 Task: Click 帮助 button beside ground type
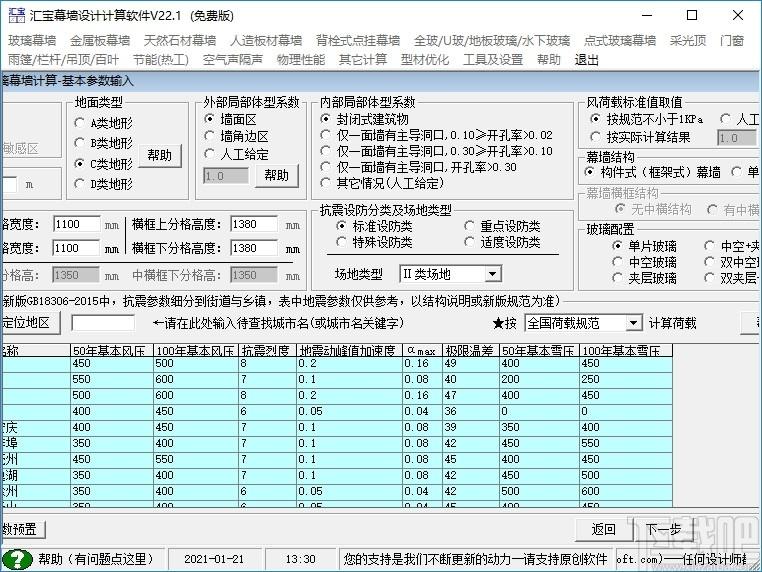(160, 156)
